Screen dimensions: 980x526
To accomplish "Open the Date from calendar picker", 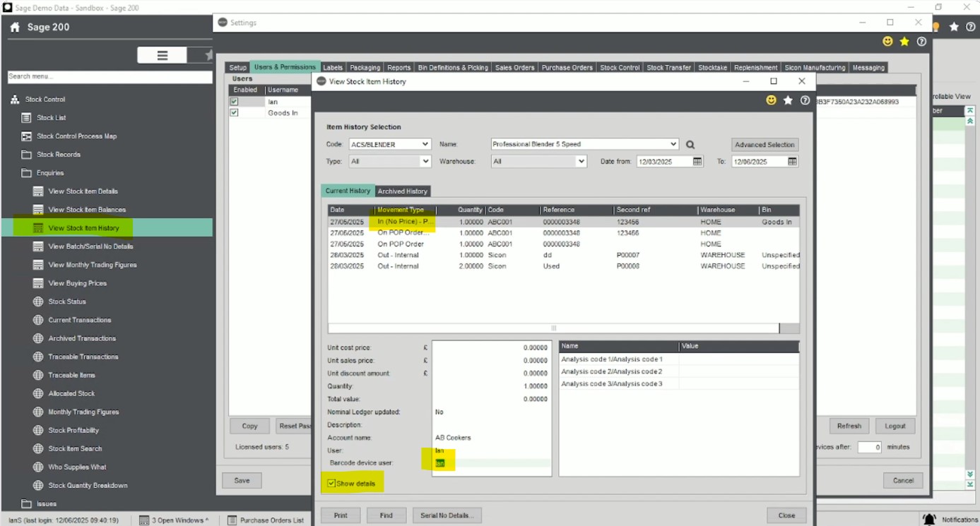I will click(x=697, y=162).
